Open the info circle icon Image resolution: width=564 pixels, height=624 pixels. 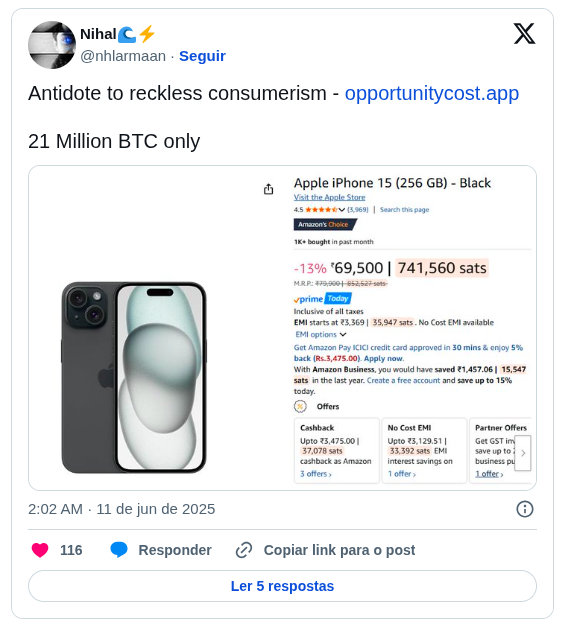click(525, 509)
